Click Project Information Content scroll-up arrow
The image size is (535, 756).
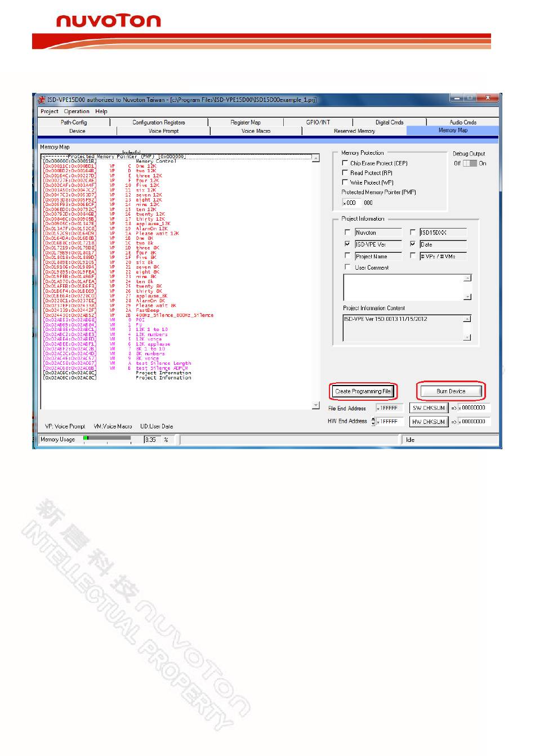point(467,319)
